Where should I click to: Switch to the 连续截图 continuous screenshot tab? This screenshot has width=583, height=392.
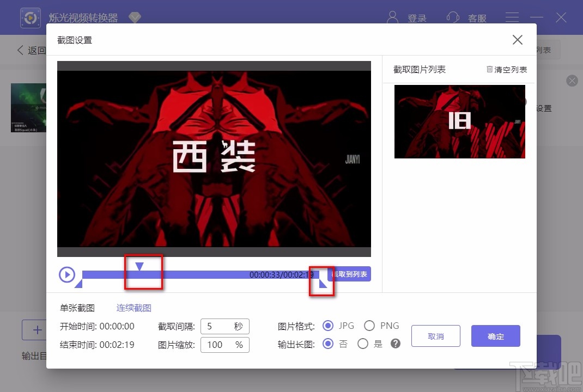click(x=133, y=308)
